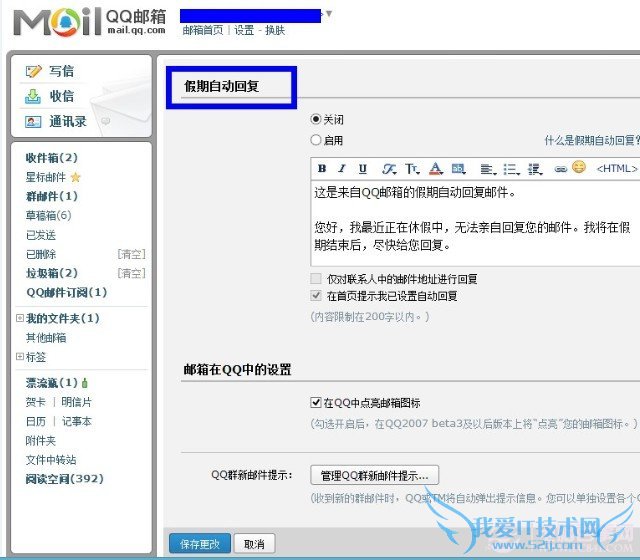
Task: Expand the 标签 tree node
Action: pyautogui.click(x=19, y=357)
